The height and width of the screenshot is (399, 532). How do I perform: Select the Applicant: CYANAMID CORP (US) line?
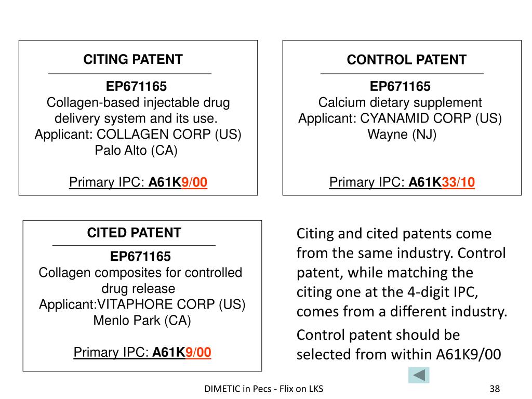pyautogui.click(x=400, y=118)
